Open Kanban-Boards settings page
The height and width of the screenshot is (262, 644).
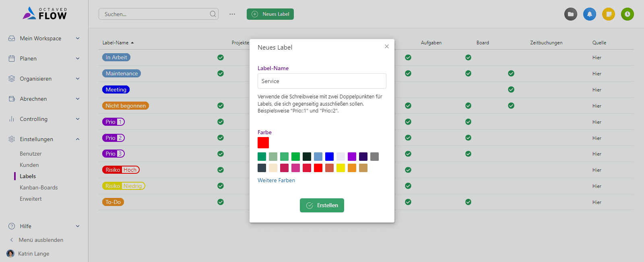tap(39, 187)
